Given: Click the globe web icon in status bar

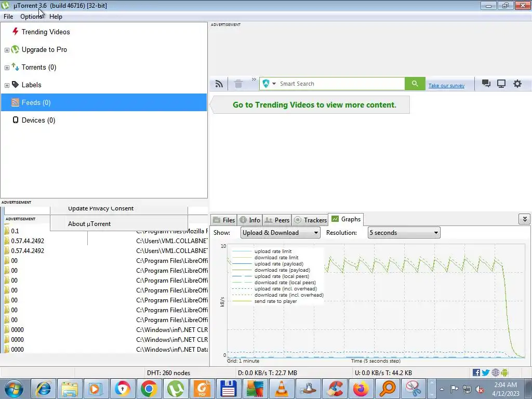Looking at the screenshot, I should (x=495, y=373).
